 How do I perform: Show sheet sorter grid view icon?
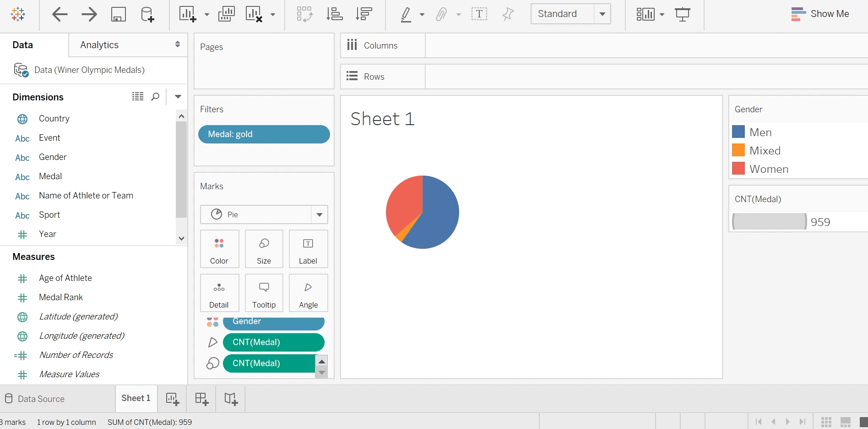826,422
